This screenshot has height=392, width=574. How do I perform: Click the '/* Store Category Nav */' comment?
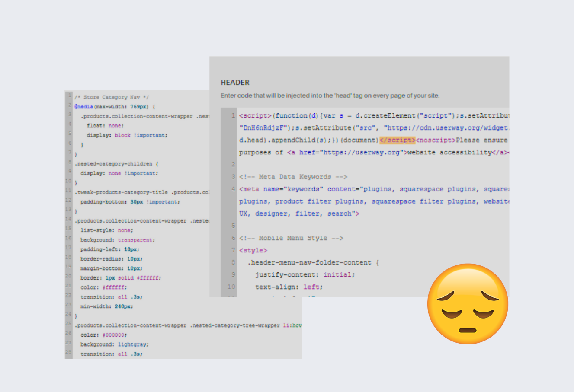click(x=112, y=97)
